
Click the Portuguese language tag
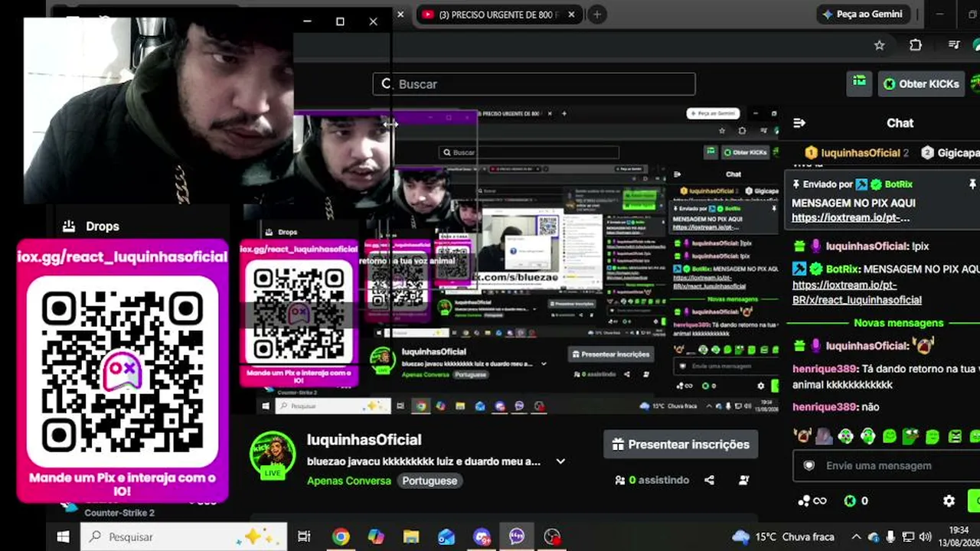click(430, 481)
